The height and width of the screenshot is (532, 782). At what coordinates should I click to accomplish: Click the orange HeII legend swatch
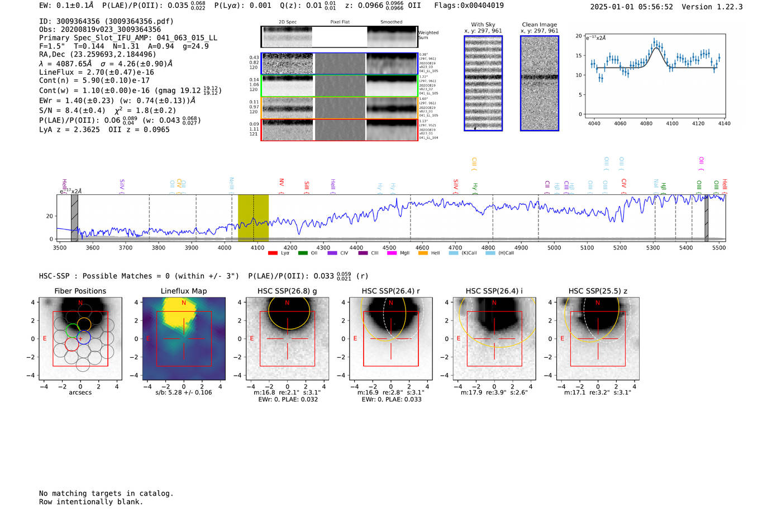coord(423,253)
